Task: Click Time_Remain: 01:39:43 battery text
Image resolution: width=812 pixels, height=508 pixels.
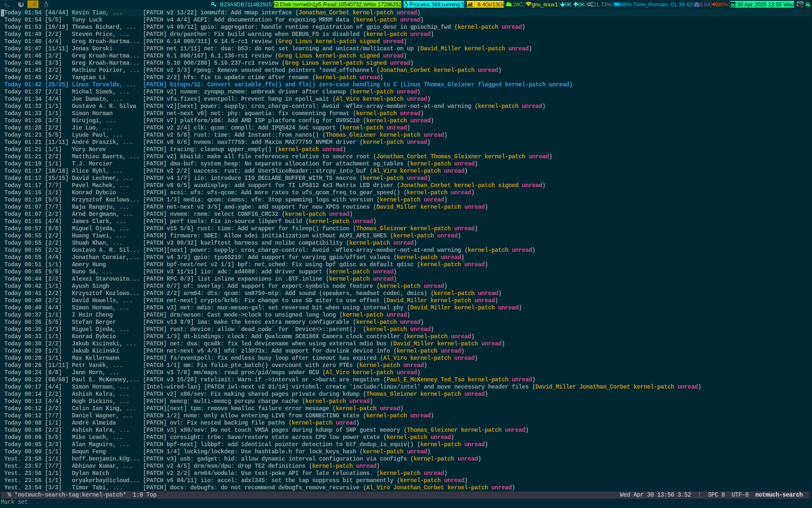Action: pos(662,4)
